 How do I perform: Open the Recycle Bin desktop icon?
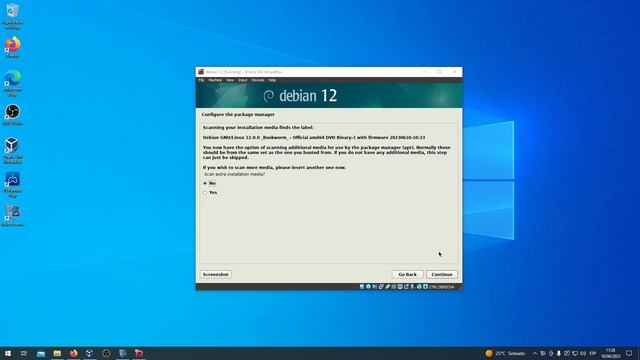(x=12, y=16)
